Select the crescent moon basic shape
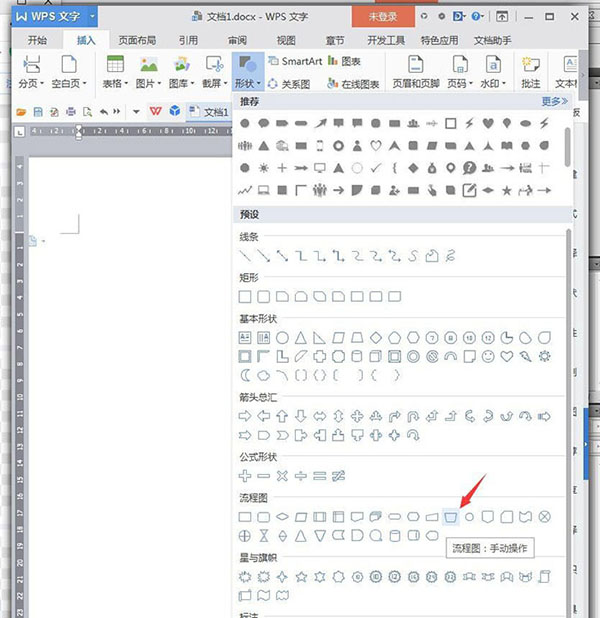The height and width of the screenshot is (618, 600). click(x=245, y=376)
